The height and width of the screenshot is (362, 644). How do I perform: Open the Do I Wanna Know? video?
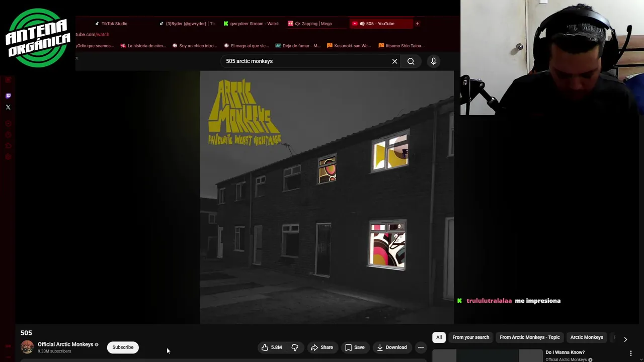coord(565,352)
